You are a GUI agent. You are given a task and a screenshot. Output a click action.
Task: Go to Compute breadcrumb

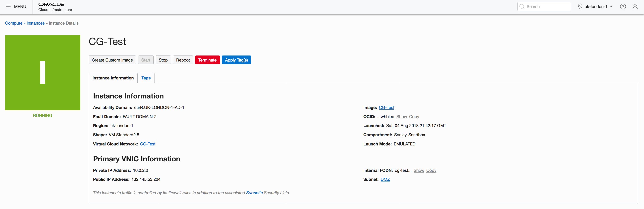point(14,23)
